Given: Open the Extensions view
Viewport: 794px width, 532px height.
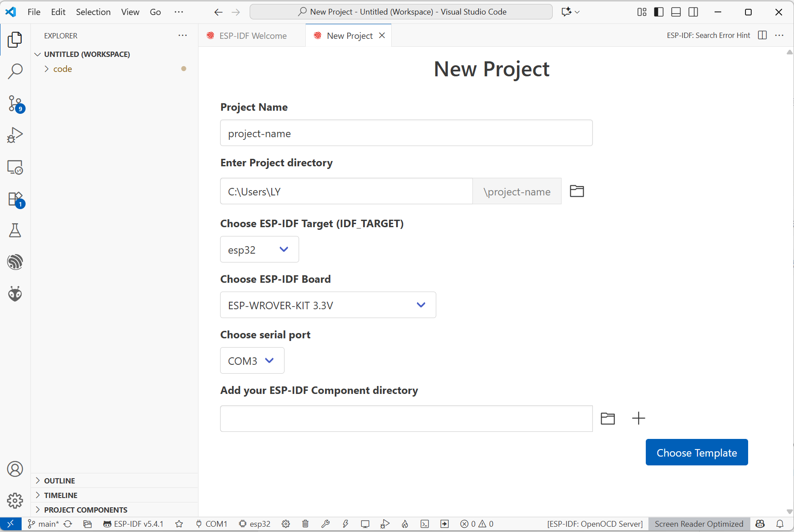Looking at the screenshot, I should click(x=15, y=199).
